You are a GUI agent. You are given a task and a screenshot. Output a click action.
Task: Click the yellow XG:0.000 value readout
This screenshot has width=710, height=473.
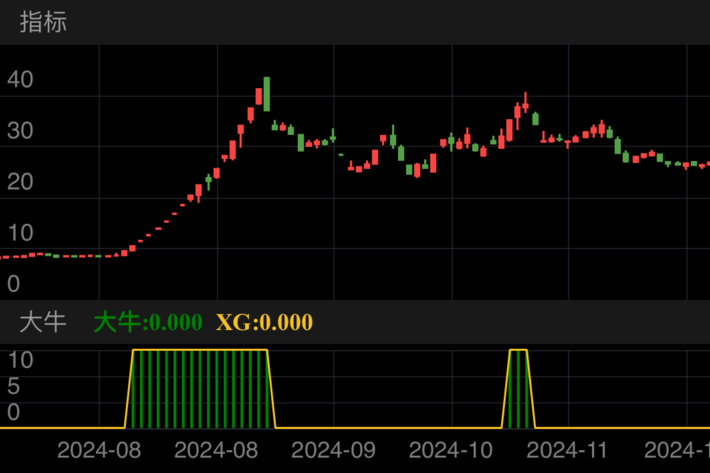[264, 322]
